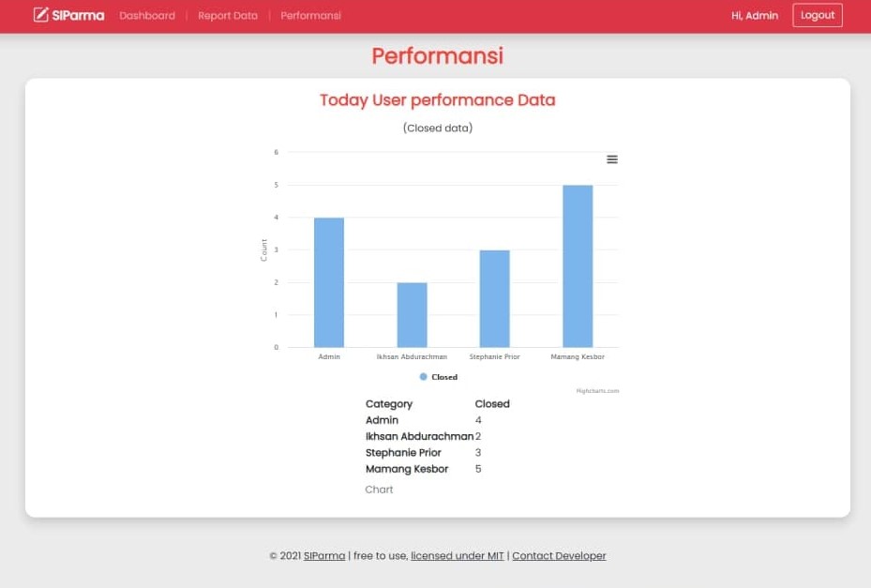Click the Category column header in table
Screen dimensions: 871x588
[389, 404]
